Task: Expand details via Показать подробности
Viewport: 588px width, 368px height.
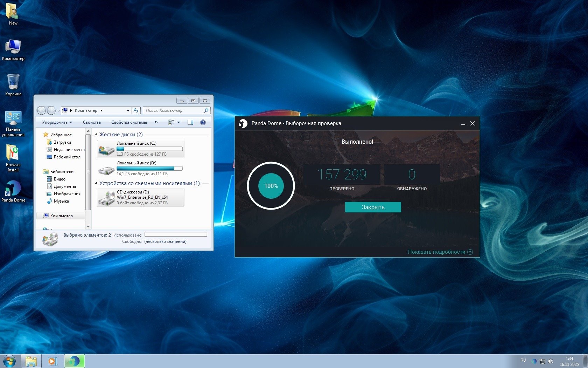Action: 440,252
